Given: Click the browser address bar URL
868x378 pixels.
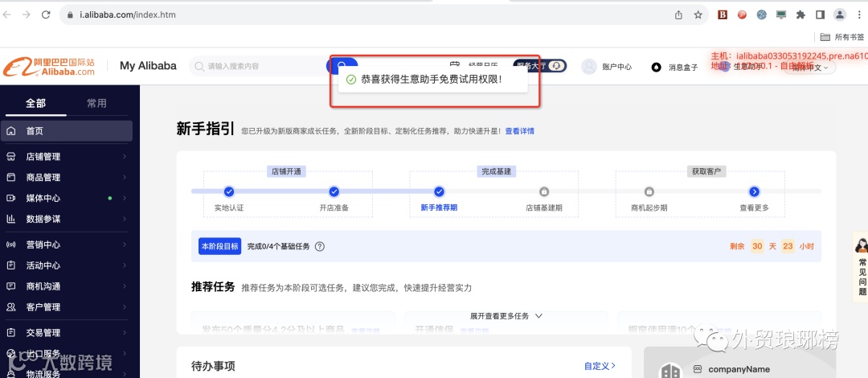Looking at the screenshot, I should 127,15.
